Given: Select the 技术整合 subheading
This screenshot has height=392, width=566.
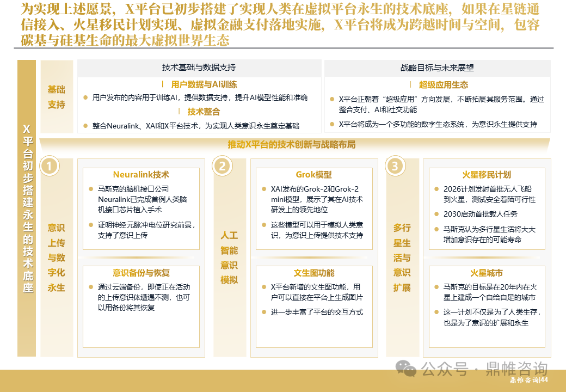Looking at the screenshot, I should [x=204, y=112].
